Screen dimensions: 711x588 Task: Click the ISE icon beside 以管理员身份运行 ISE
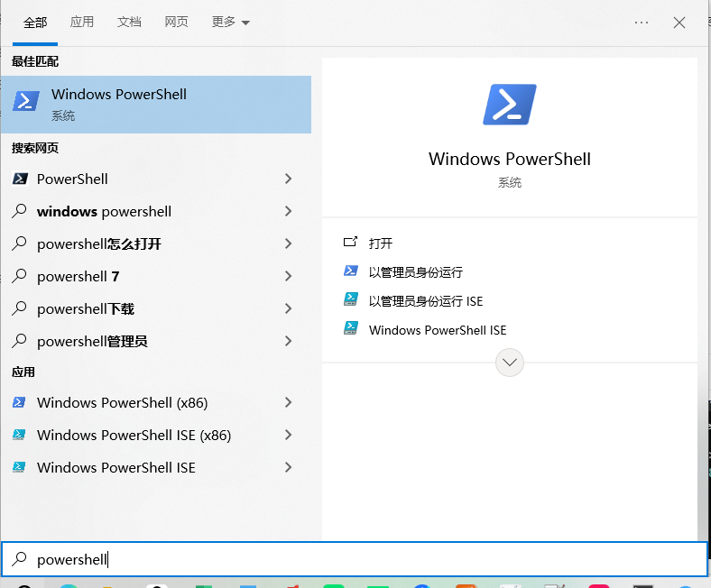click(x=350, y=299)
